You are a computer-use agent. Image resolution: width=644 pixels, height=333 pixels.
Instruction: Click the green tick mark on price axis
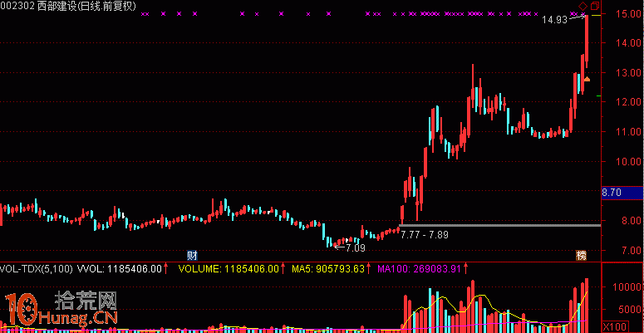pos(599,95)
